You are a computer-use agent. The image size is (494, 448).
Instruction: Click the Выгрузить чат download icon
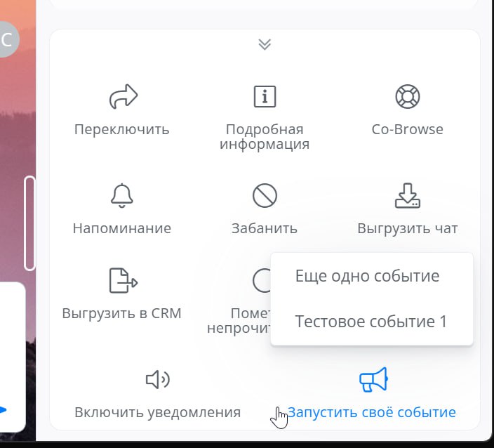point(408,195)
